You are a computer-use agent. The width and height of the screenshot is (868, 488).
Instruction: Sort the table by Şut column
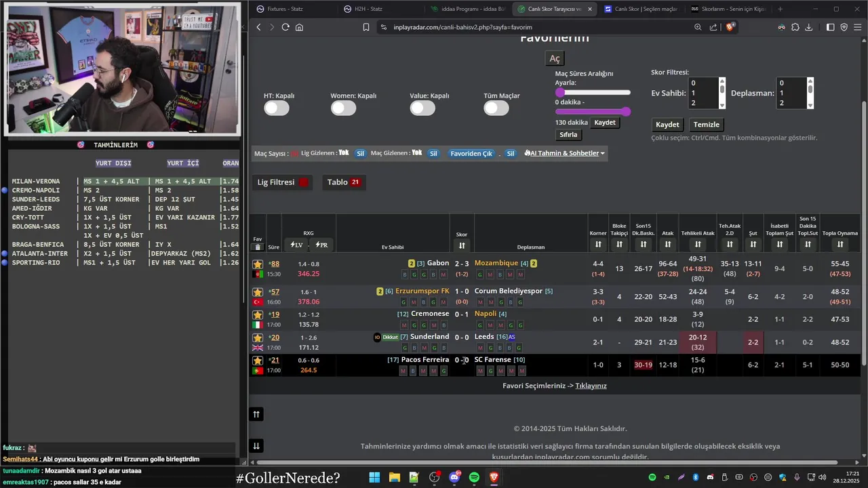[753, 244]
